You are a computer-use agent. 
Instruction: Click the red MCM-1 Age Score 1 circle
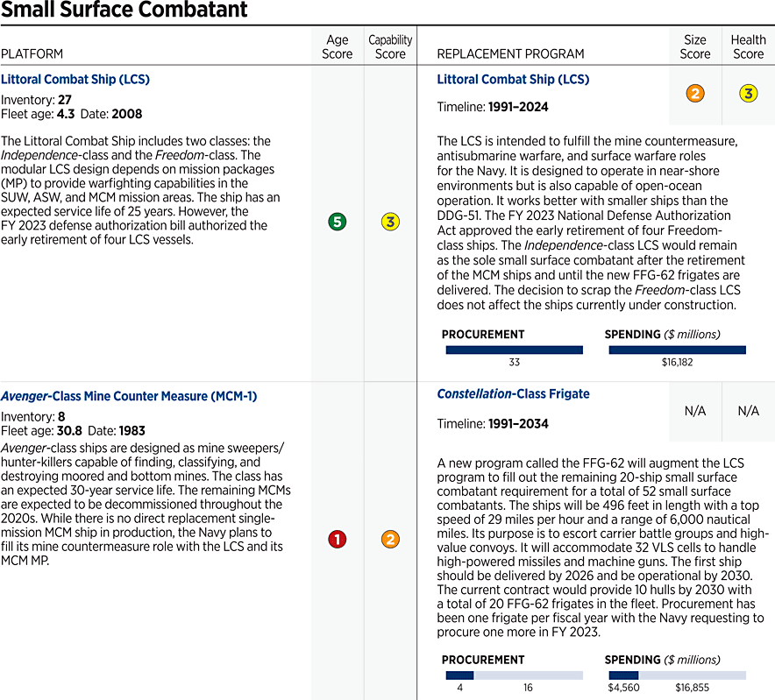point(337,540)
